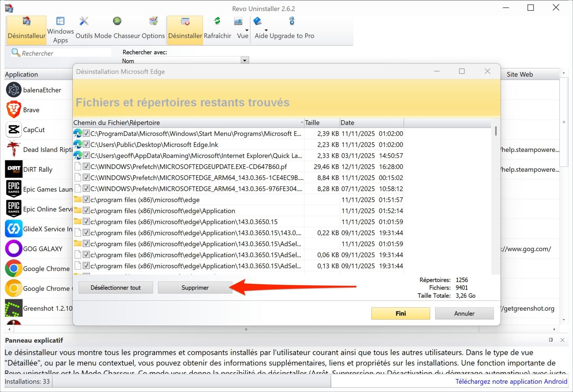Click inside the Rechercher search field
This screenshot has width=573, height=392.
pyautogui.click(x=60, y=53)
